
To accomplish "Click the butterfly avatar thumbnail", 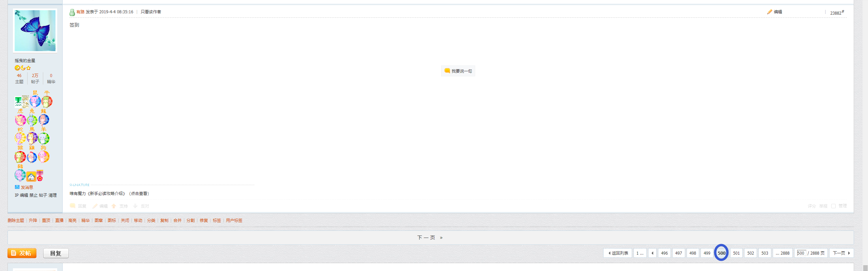I will [x=35, y=31].
